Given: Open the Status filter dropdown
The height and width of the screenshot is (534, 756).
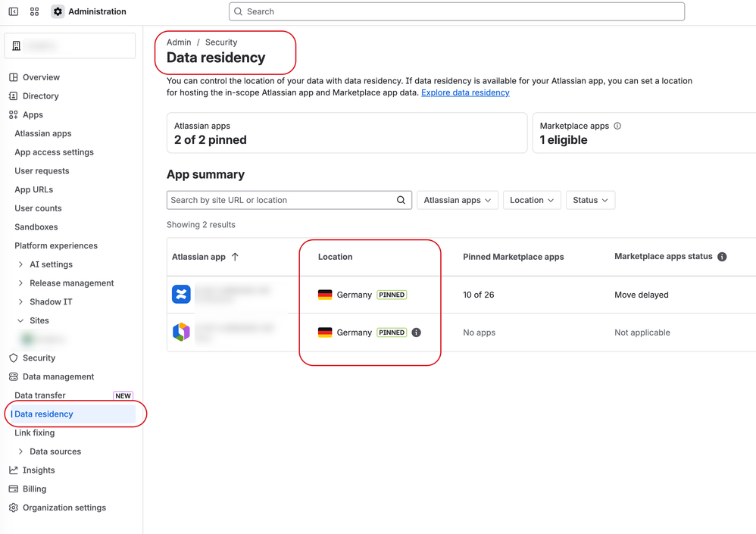Looking at the screenshot, I should (590, 200).
